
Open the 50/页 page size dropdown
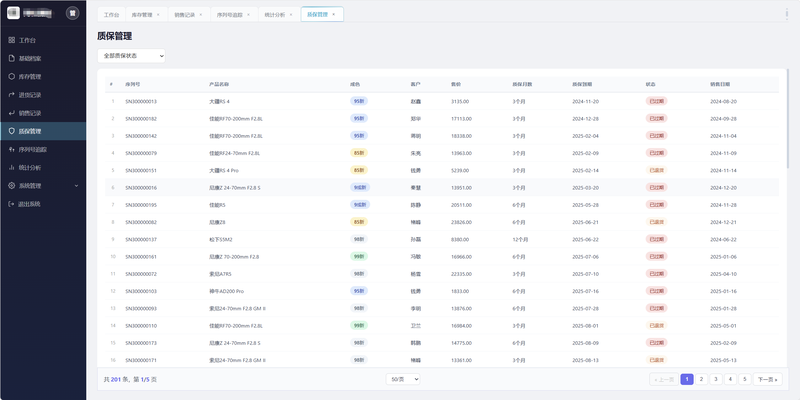tap(403, 379)
